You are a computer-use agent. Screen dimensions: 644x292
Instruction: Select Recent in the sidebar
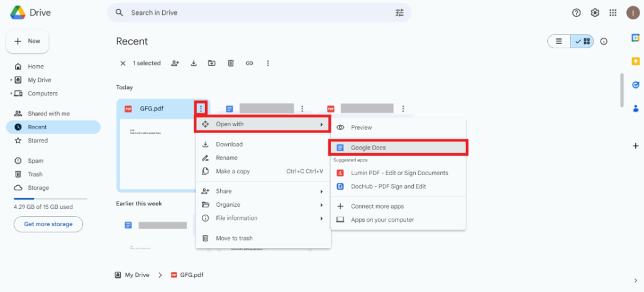(x=53, y=127)
